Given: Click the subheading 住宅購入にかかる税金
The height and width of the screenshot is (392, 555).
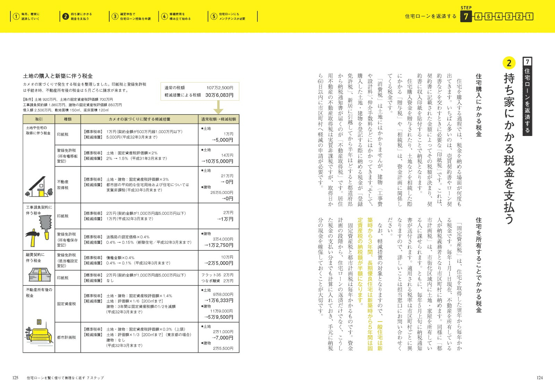Looking at the screenshot, I should pos(478,105).
